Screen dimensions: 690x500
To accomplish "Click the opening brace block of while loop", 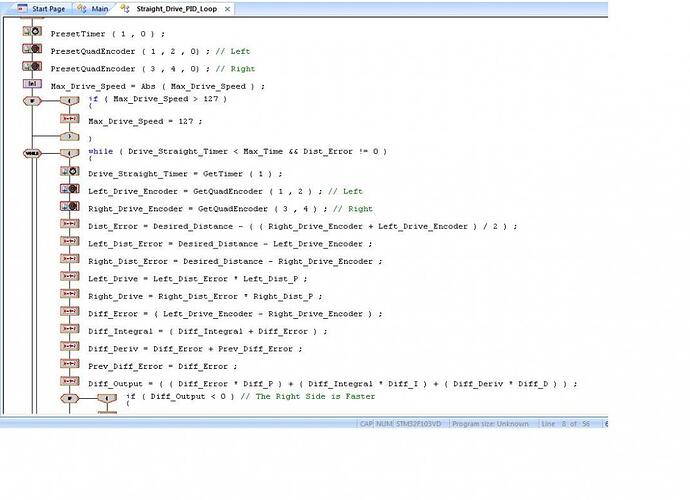I will coord(70,153).
